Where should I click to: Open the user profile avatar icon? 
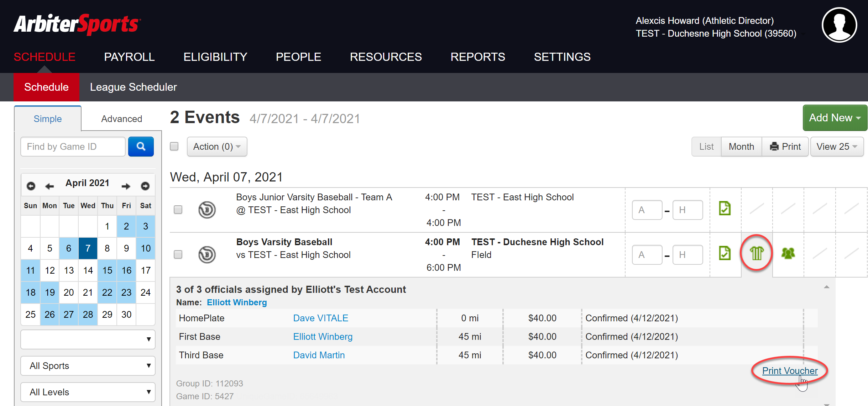[x=839, y=25]
